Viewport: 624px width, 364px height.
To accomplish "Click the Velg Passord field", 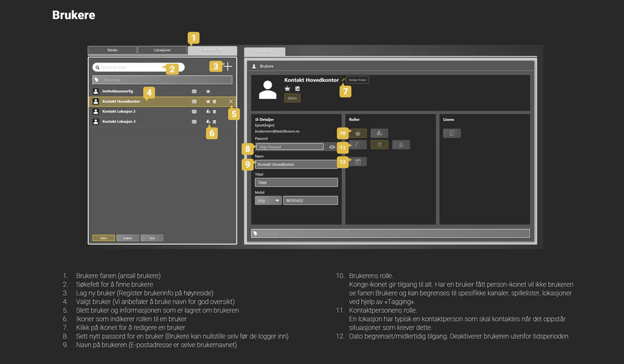I will tap(289, 147).
